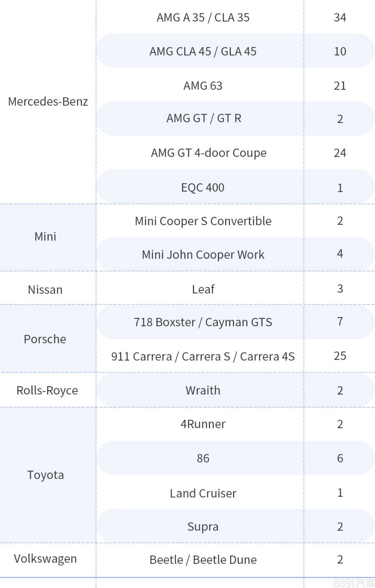This screenshot has width=375, height=588.
Task: Click AMG CLA 45 / GLA 45 entry
Action: click(203, 51)
